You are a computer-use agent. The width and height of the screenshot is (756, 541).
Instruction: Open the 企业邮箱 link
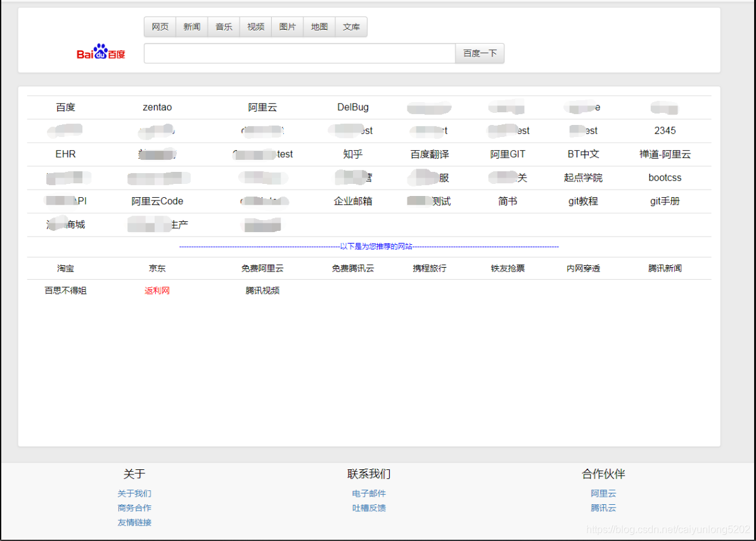[353, 201]
